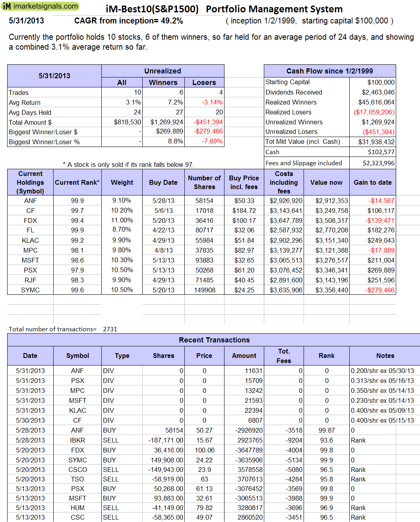420x522 pixels.
Task: Click the PSX holdings symbol cell
Action: 31,270
